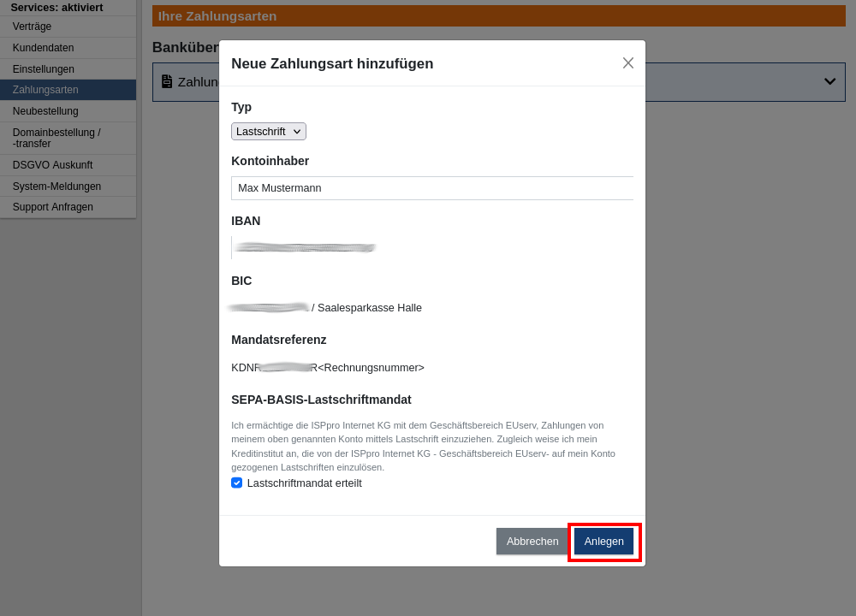Open Support Anfragen in the sidebar
The height and width of the screenshot is (616, 856).
pyautogui.click(x=68, y=207)
